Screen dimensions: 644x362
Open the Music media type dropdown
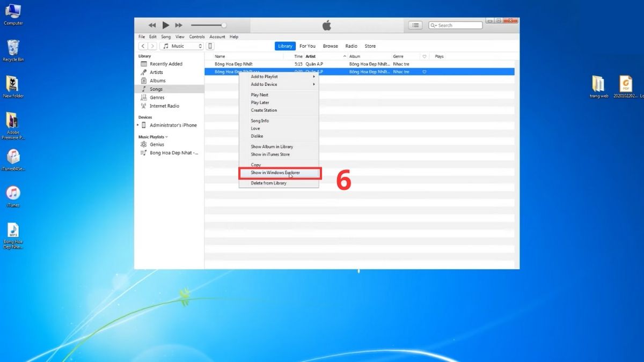click(x=182, y=46)
